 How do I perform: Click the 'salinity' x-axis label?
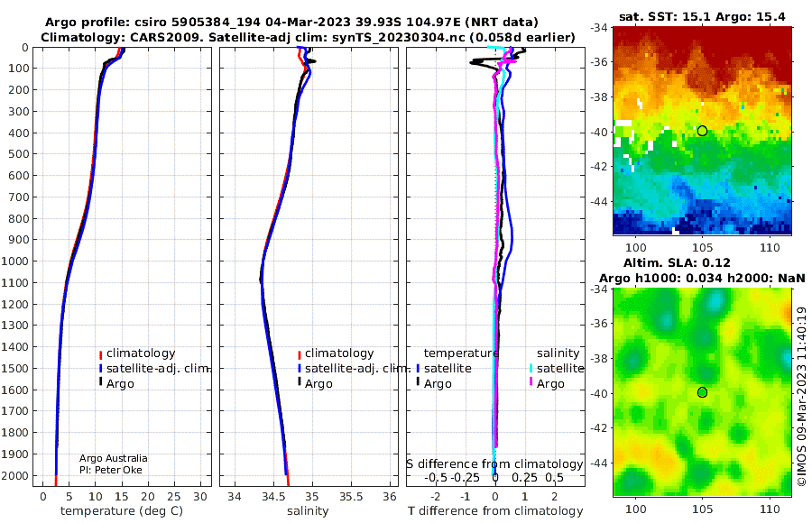[308, 510]
